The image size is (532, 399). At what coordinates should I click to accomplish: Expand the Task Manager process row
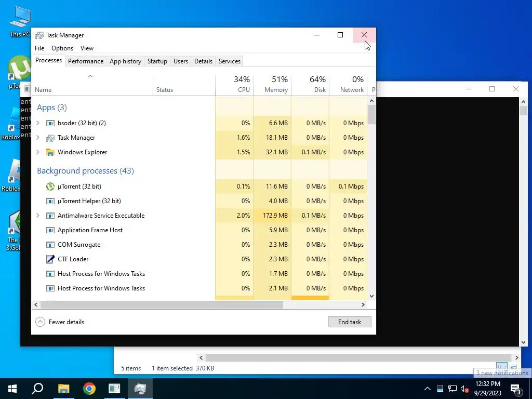(x=38, y=138)
